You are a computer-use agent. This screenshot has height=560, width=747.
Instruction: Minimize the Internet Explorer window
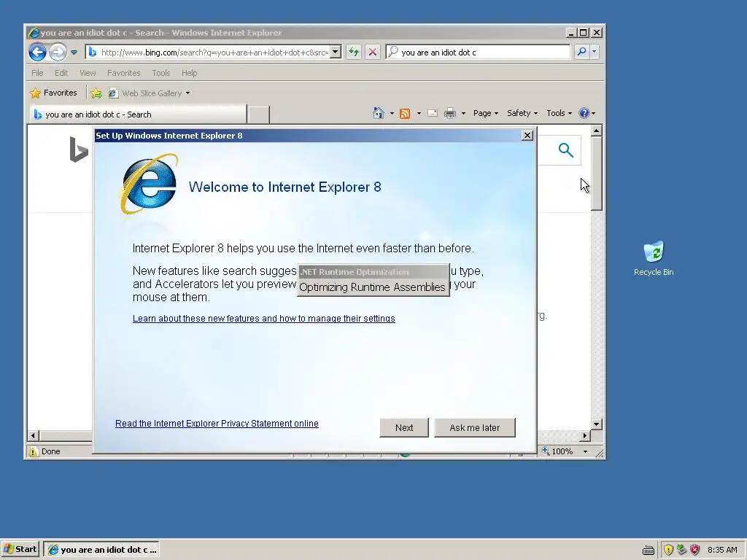click(x=570, y=32)
